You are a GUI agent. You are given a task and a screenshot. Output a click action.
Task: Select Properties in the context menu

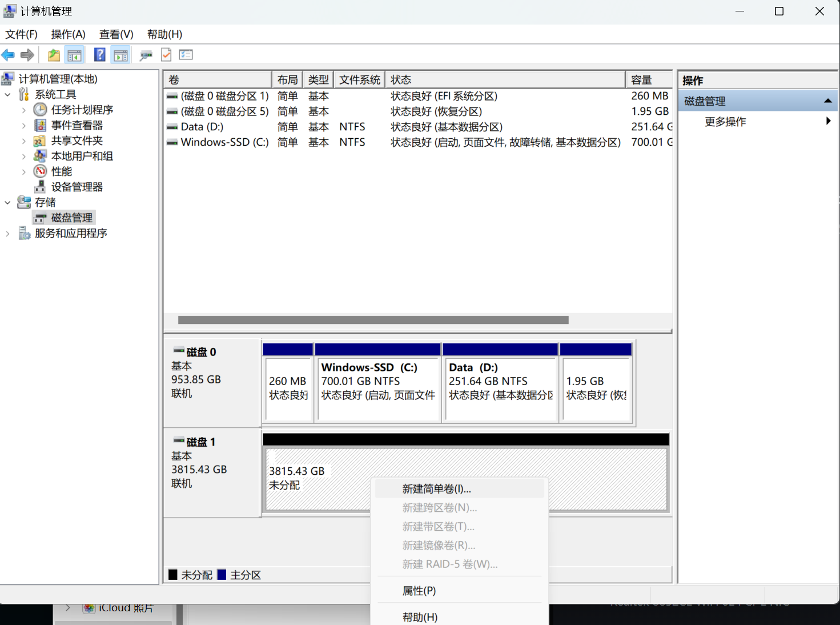point(419,591)
